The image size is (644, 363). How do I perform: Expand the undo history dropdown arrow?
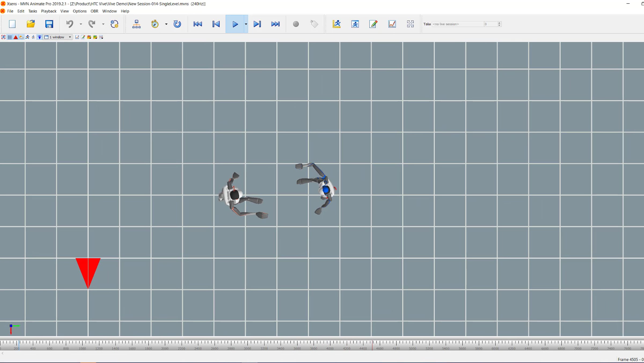click(x=81, y=24)
